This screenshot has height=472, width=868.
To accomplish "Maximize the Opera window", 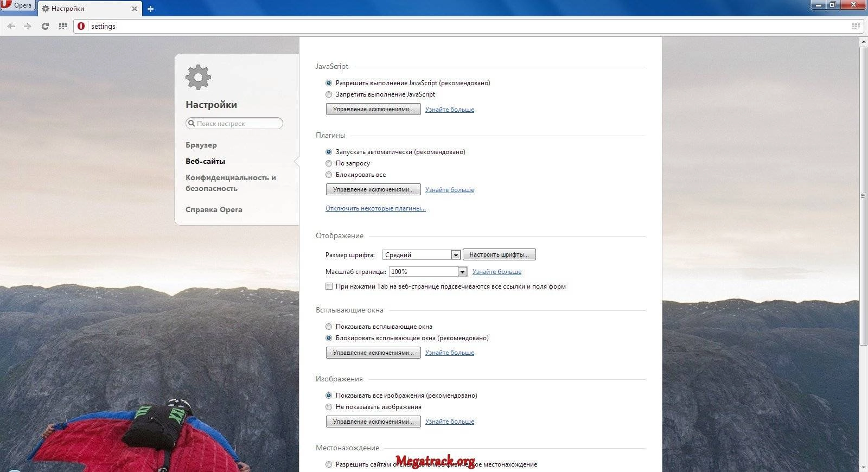I will (x=833, y=5).
